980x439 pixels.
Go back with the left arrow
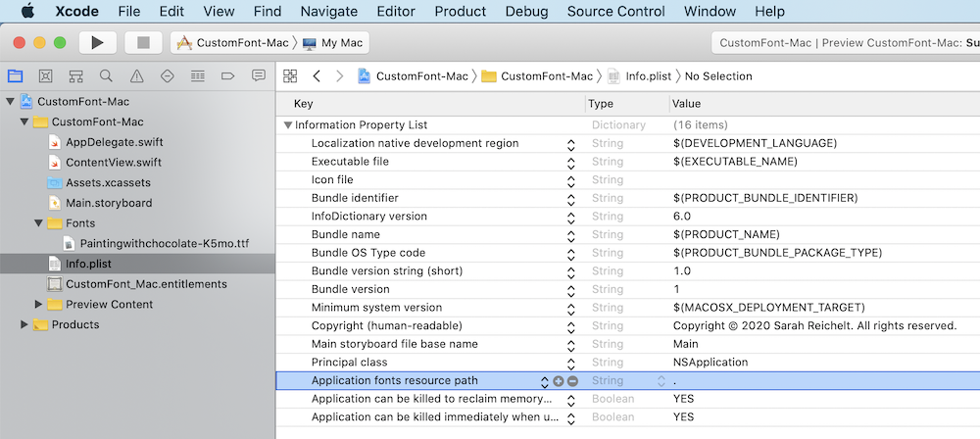317,76
